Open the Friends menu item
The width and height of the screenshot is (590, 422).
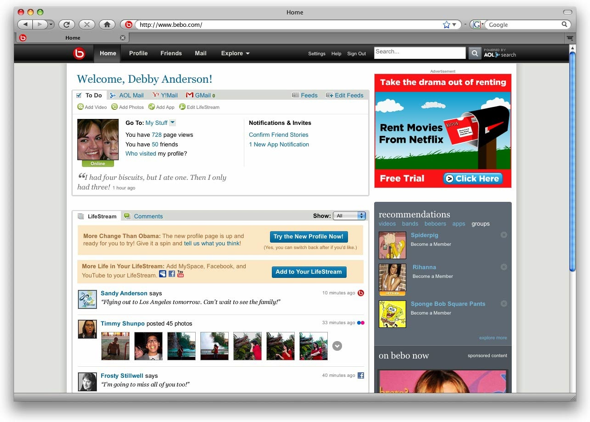click(x=171, y=53)
